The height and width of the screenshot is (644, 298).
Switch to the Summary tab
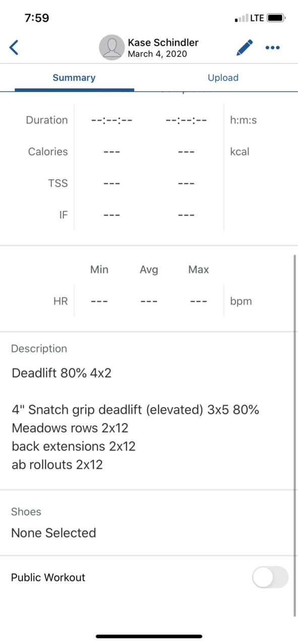click(74, 78)
